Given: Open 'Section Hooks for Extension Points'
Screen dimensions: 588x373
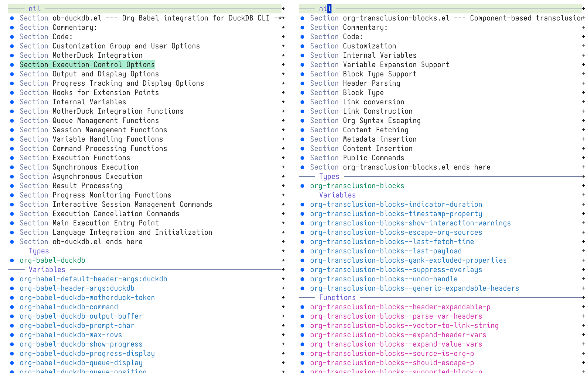Looking at the screenshot, I should coord(89,92).
